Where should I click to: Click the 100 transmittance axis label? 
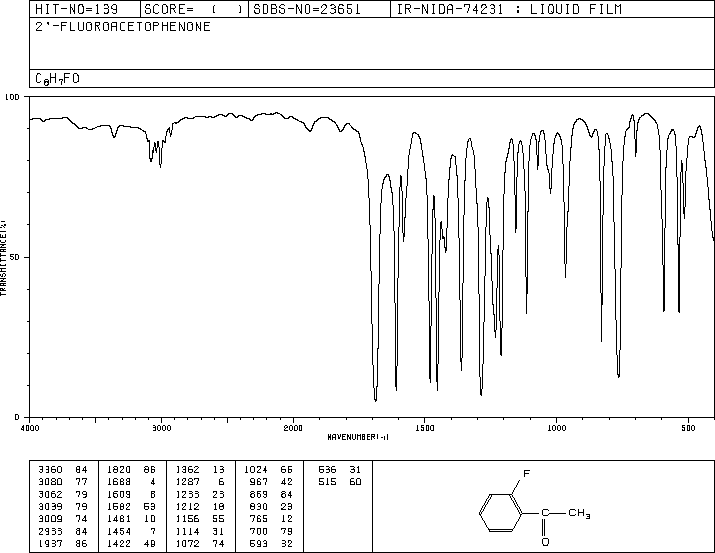(13, 97)
